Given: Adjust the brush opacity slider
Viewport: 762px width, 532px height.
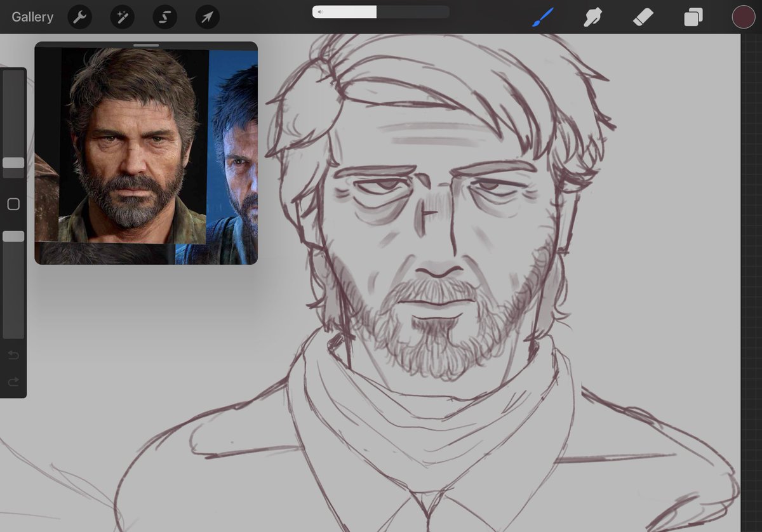Looking at the screenshot, I should [13, 236].
